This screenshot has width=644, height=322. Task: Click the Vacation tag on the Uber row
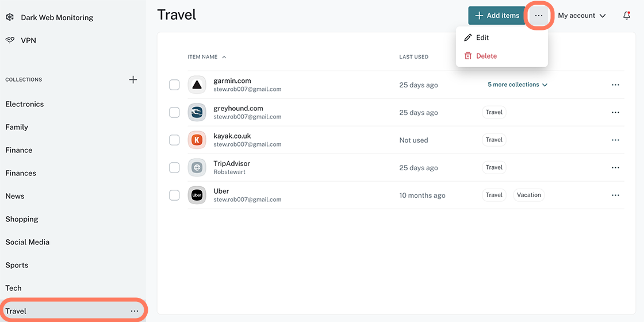click(528, 195)
